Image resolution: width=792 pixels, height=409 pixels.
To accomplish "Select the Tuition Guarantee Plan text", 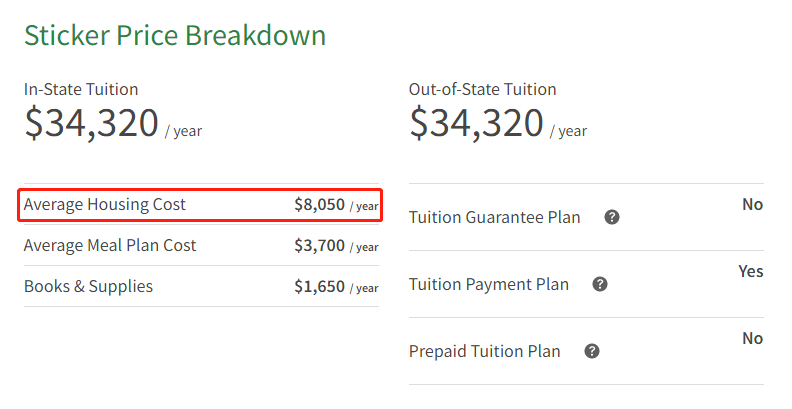I will [x=494, y=218].
